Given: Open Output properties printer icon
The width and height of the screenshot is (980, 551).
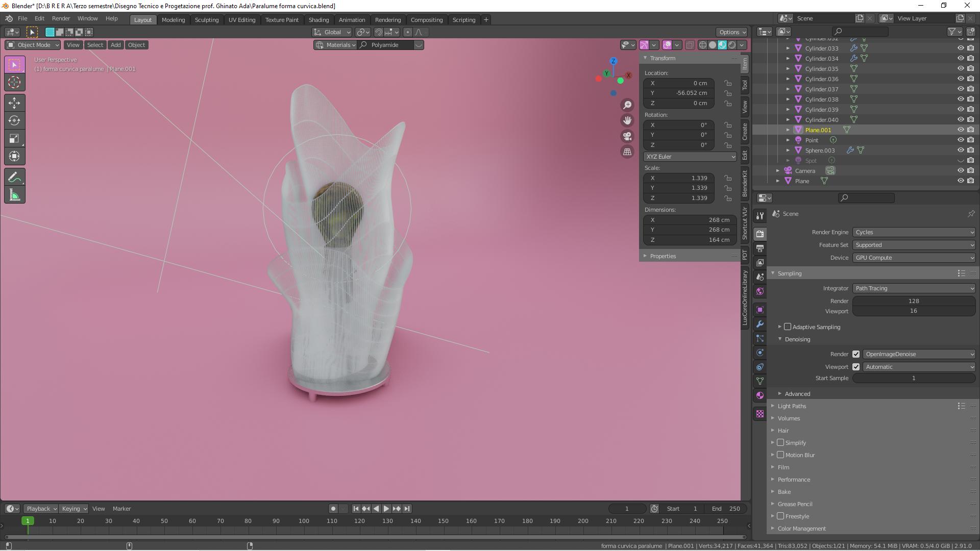Looking at the screenshot, I should (760, 248).
